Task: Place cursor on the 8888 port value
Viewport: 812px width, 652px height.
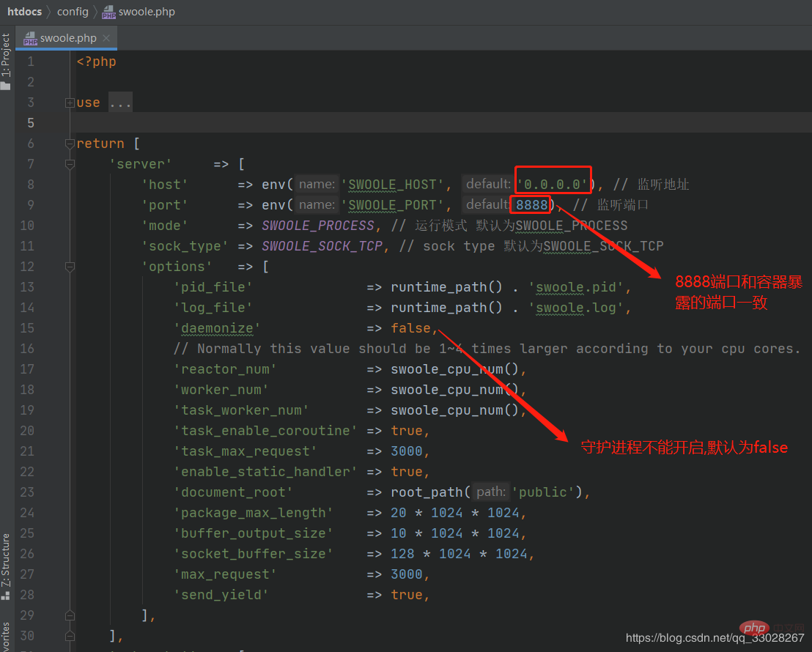Action: pos(531,205)
